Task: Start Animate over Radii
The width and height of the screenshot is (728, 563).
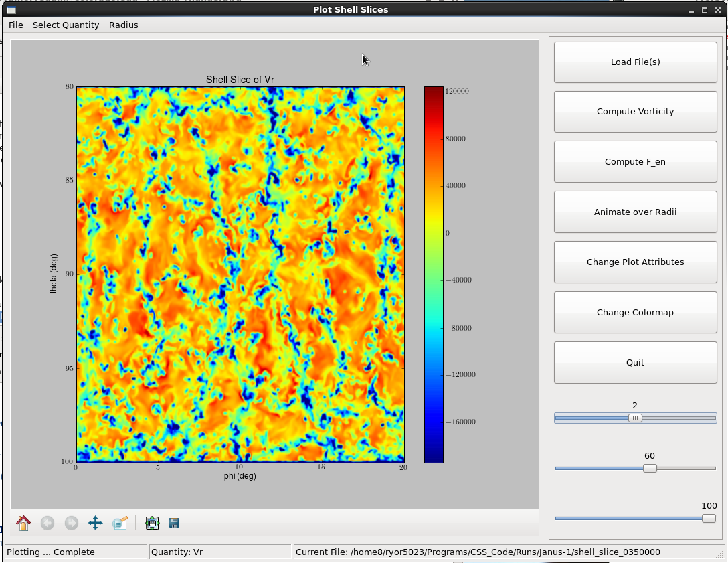Action: click(x=635, y=212)
